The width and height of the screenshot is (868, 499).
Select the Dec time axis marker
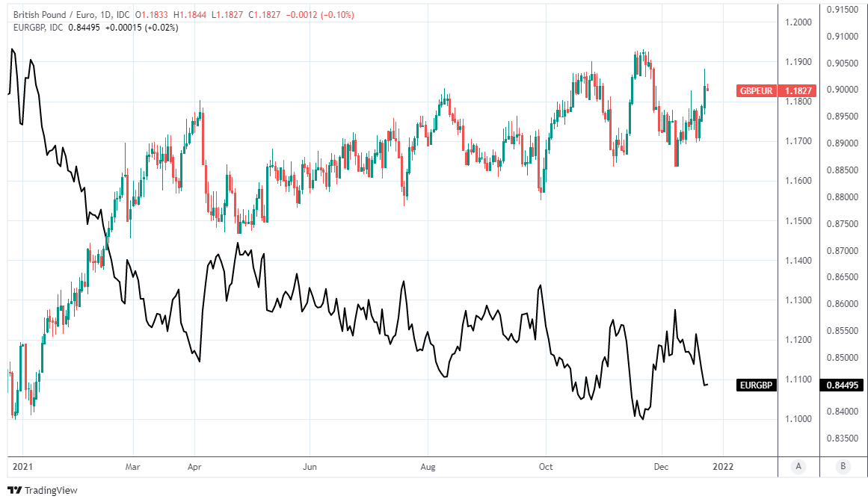pos(662,467)
